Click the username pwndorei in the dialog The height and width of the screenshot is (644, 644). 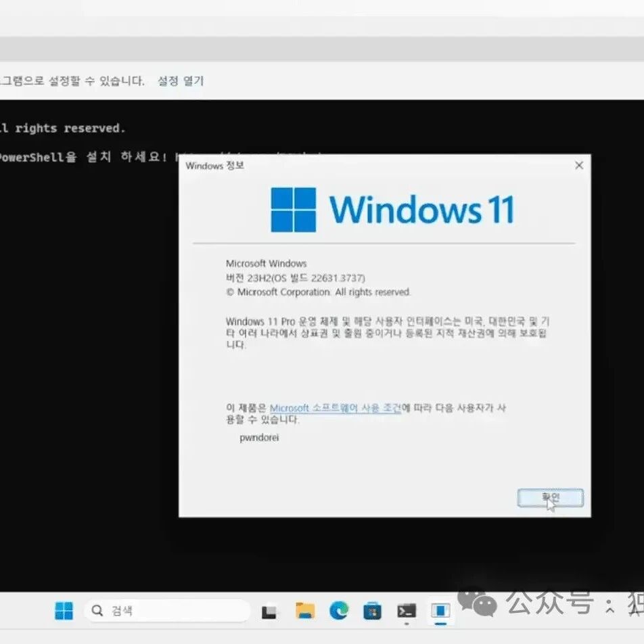[259, 438]
